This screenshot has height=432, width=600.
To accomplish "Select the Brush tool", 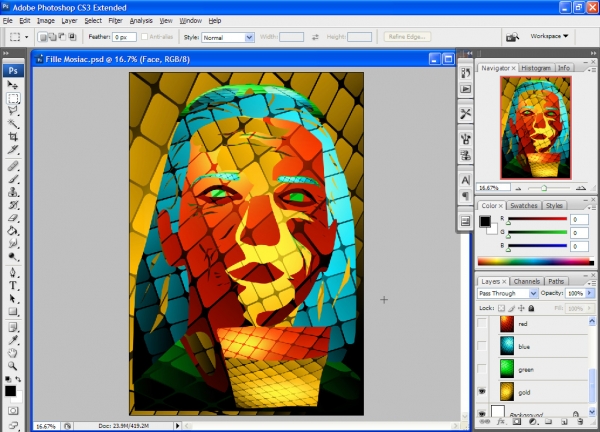I will coord(13,179).
